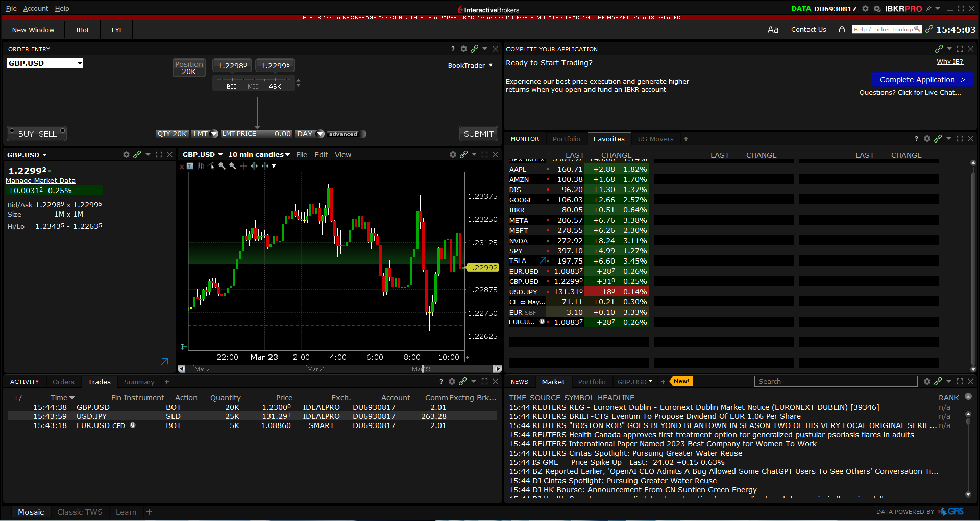Click Complete Application button

point(922,80)
